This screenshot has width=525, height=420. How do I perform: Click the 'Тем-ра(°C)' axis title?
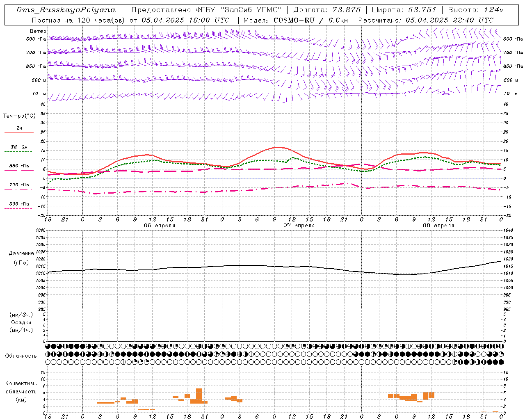coord(19,116)
